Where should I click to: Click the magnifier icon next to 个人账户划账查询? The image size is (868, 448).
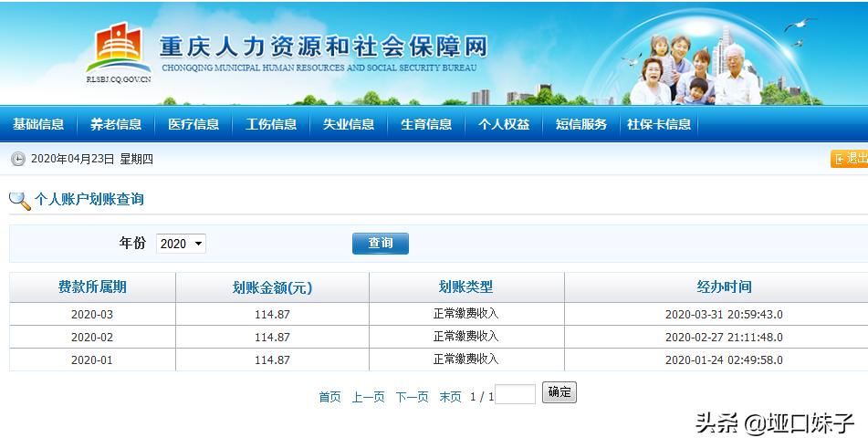[x=19, y=200]
